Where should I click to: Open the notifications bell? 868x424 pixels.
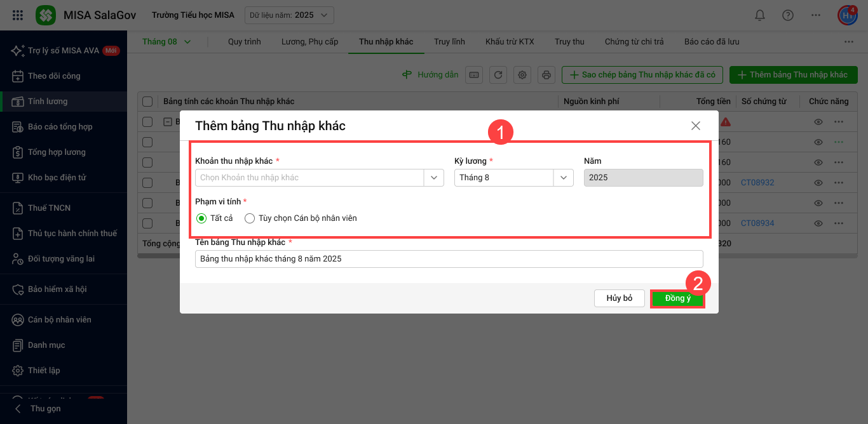[759, 15]
